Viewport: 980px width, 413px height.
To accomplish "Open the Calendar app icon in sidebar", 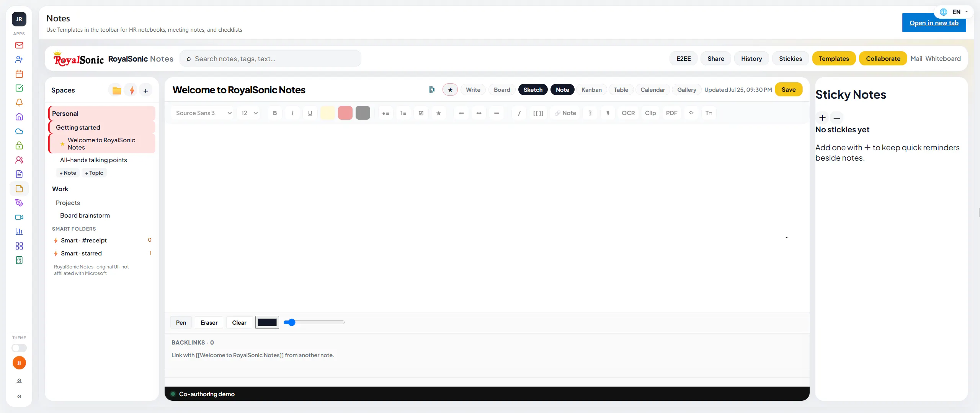I will pos(19,74).
